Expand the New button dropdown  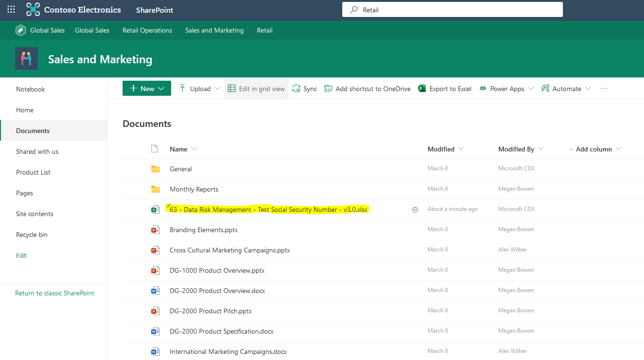[161, 89]
